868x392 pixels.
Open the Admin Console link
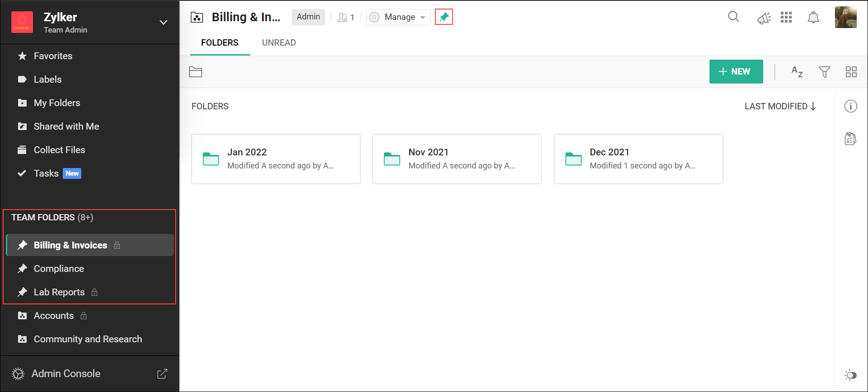click(x=66, y=373)
